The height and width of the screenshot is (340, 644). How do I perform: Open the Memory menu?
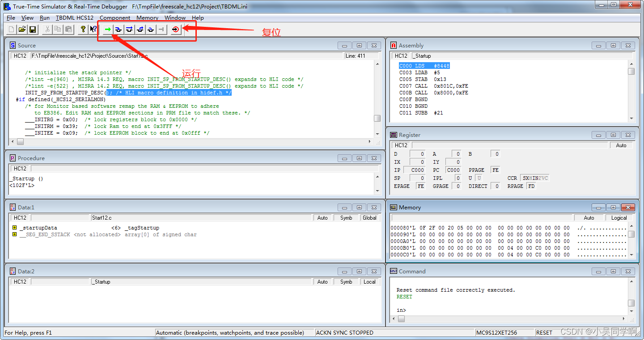(147, 18)
